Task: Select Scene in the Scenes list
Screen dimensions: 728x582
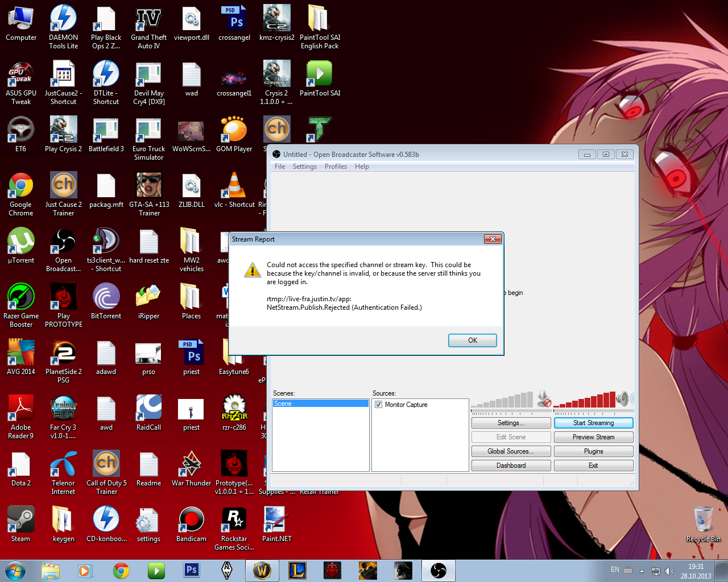Action: coord(321,404)
